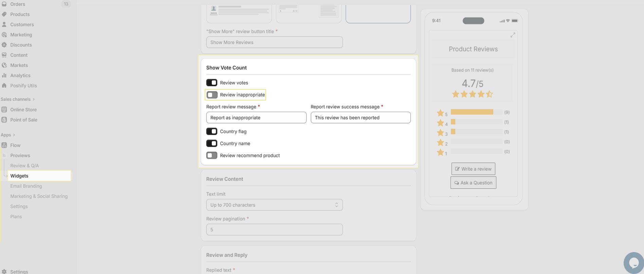
Task: Expand the Apps section chevron
Action: coord(14,135)
